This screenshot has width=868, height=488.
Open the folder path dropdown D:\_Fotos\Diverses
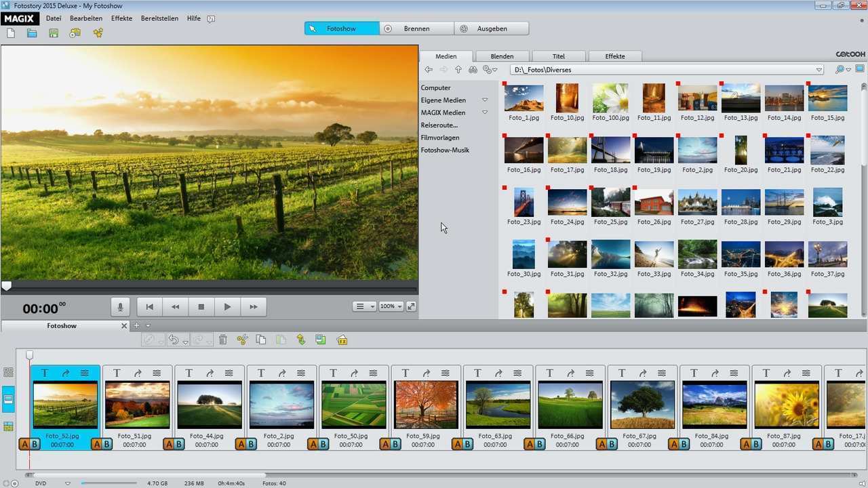coord(818,70)
